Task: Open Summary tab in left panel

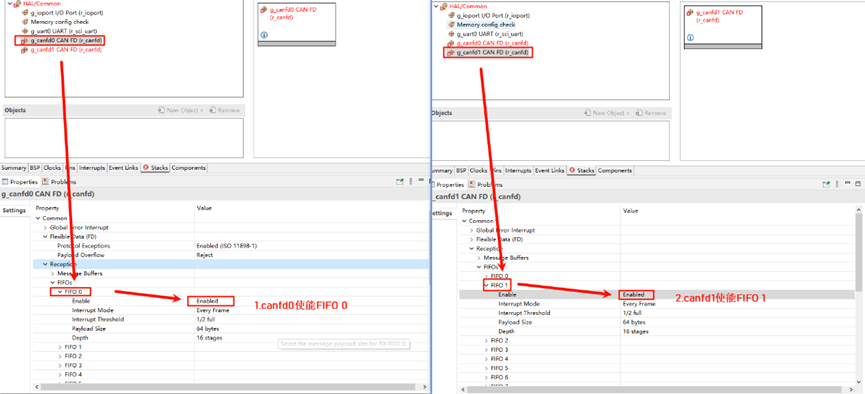Action: [x=13, y=168]
